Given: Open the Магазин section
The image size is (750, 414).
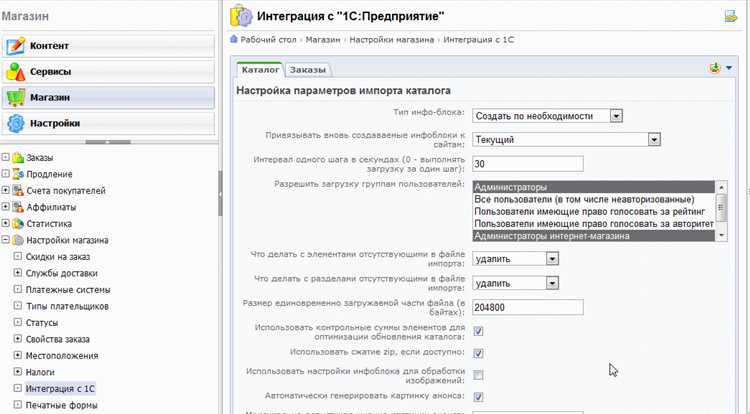Looking at the screenshot, I should 108,98.
